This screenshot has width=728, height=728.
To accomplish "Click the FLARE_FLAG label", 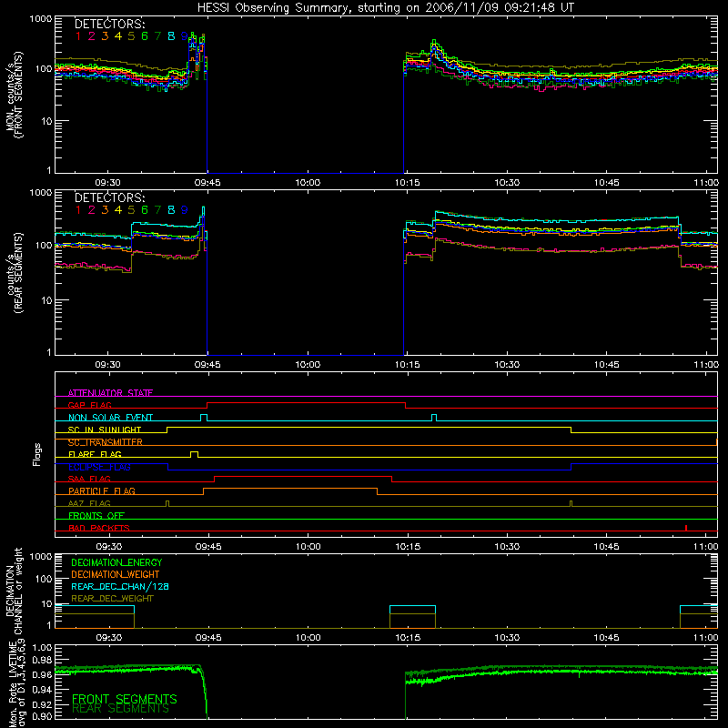I will [95, 454].
